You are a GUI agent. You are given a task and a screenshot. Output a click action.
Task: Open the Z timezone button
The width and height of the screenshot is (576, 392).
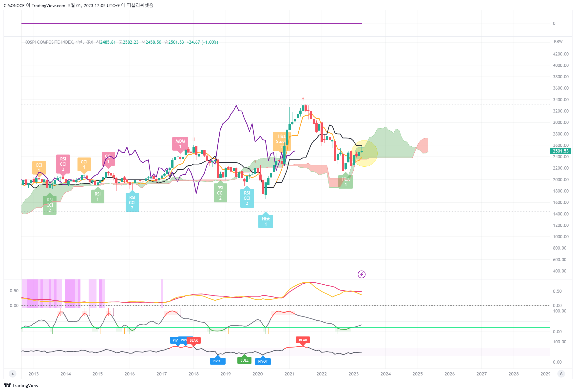click(x=12, y=373)
